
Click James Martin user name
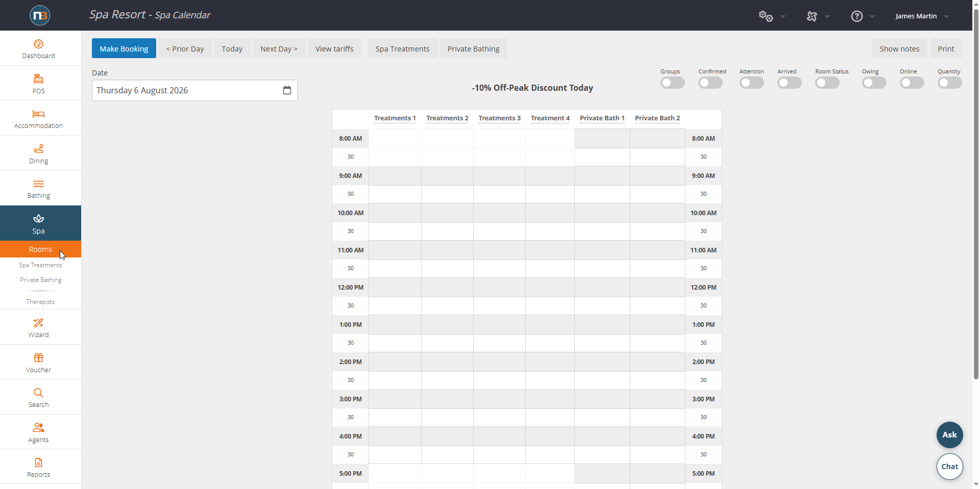click(x=916, y=16)
